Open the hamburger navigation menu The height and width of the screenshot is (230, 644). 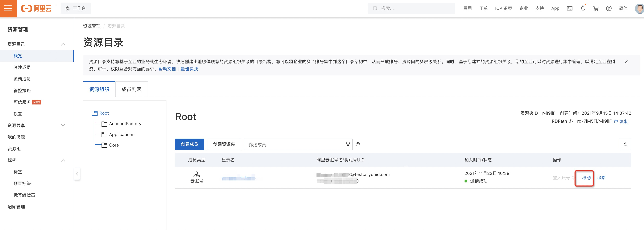click(8, 9)
